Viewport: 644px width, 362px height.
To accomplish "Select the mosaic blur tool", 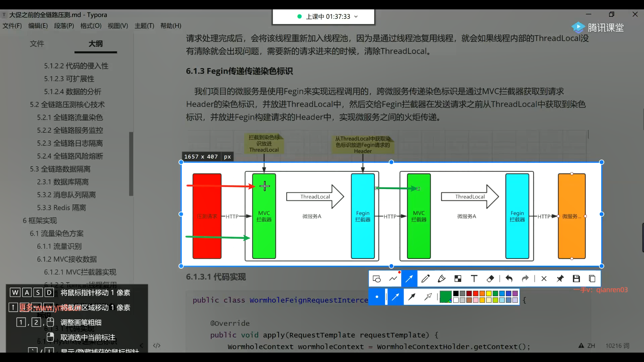I will point(458,279).
